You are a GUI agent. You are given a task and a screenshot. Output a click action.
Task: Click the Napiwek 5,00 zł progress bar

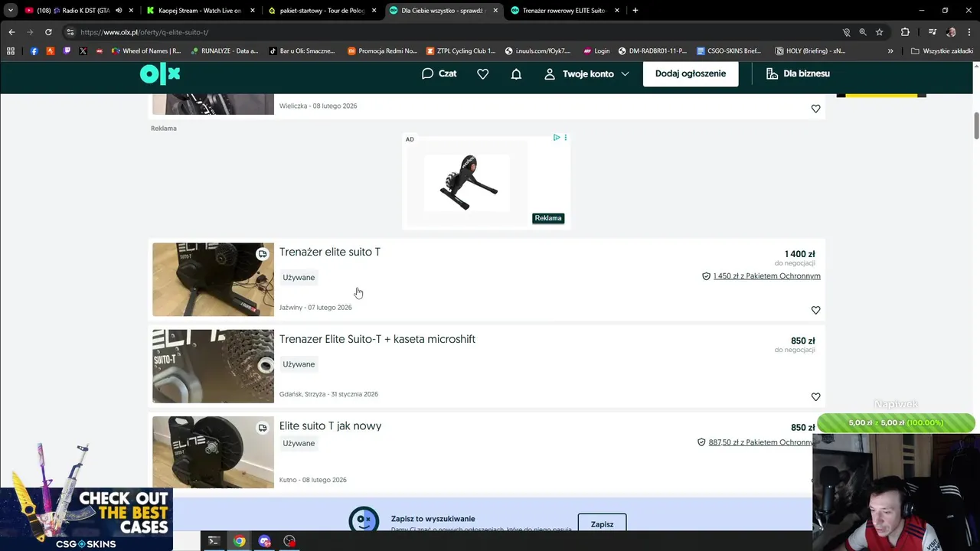pyautogui.click(x=896, y=422)
